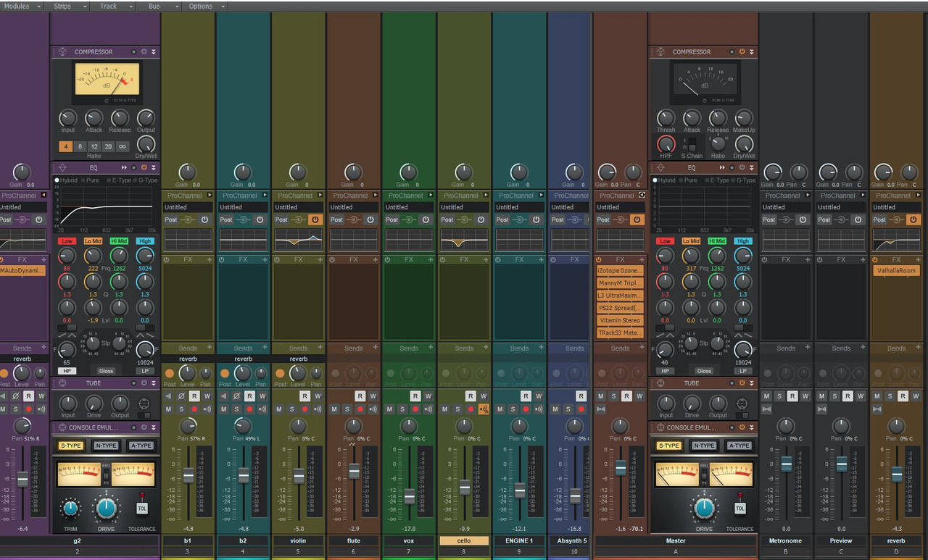Mute the Master bus

tap(600, 396)
